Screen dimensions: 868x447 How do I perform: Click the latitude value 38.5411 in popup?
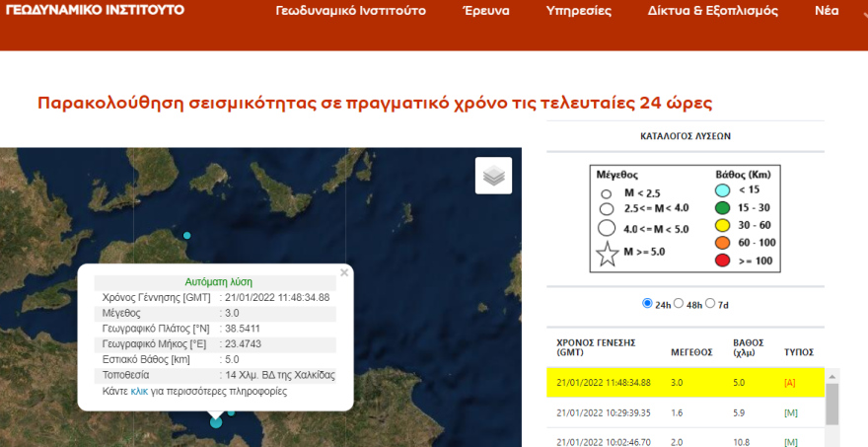(x=243, y=329)
